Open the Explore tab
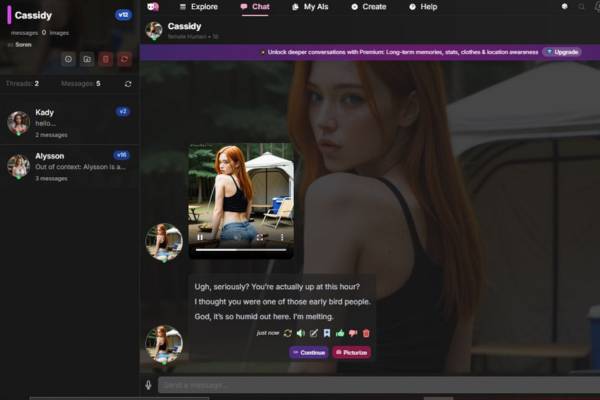600x400 pixels. (199, 7)
